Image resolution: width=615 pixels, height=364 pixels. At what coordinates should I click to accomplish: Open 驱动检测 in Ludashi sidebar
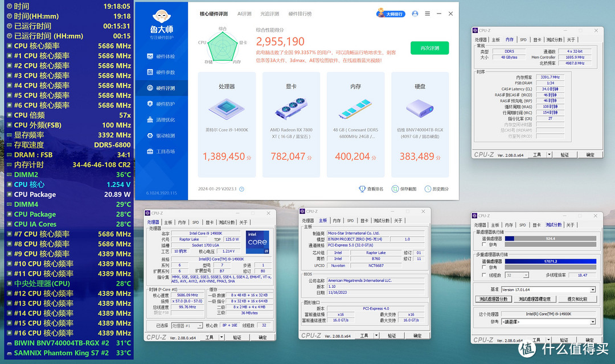coord(161,135)
